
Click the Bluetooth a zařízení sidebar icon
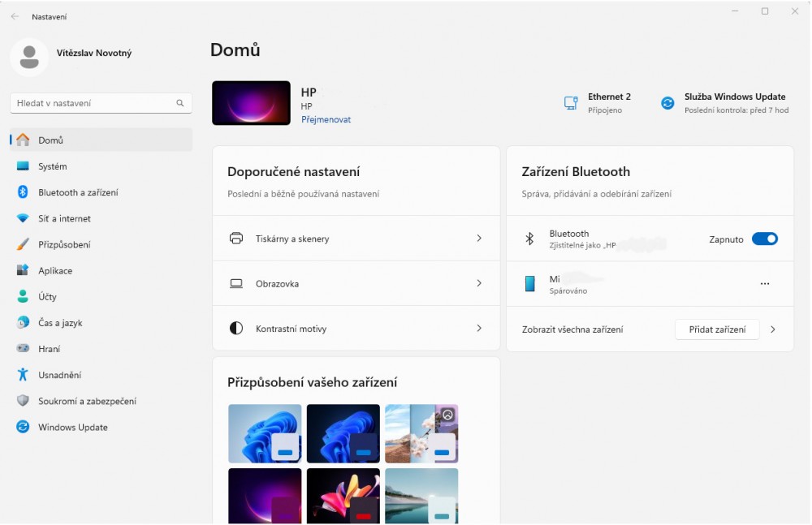click(x=23, y=192)
